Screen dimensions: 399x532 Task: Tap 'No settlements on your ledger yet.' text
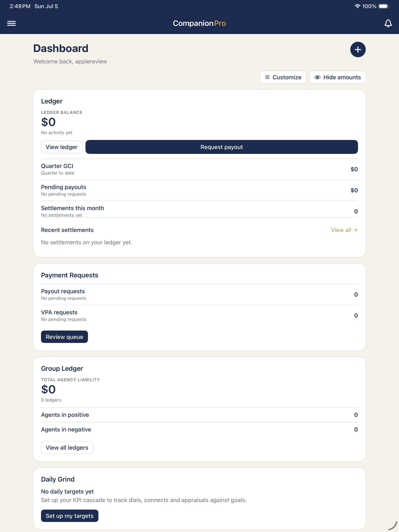87,242
